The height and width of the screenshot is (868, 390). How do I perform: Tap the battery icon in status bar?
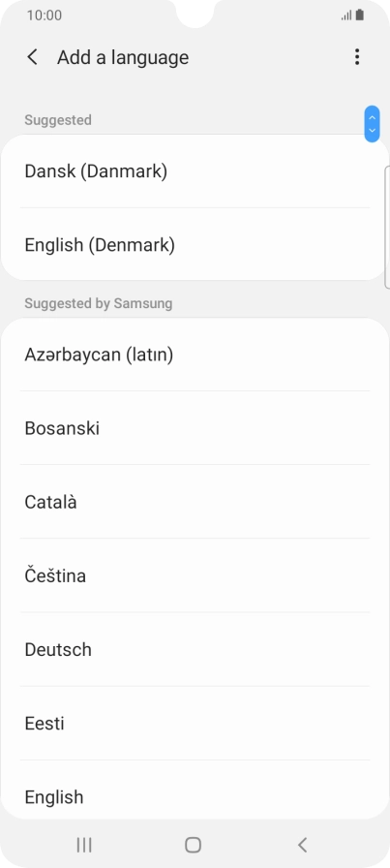(x=360, y=15)
